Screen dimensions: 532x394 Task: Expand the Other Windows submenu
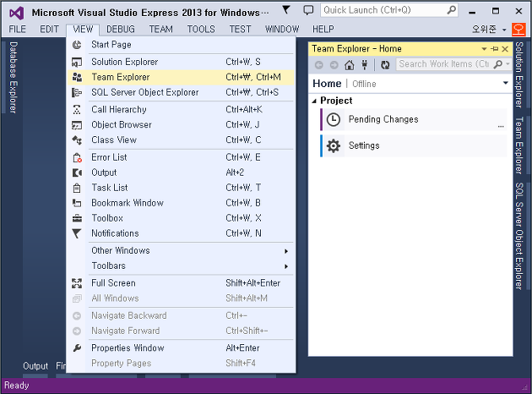[x=182, y=250]
